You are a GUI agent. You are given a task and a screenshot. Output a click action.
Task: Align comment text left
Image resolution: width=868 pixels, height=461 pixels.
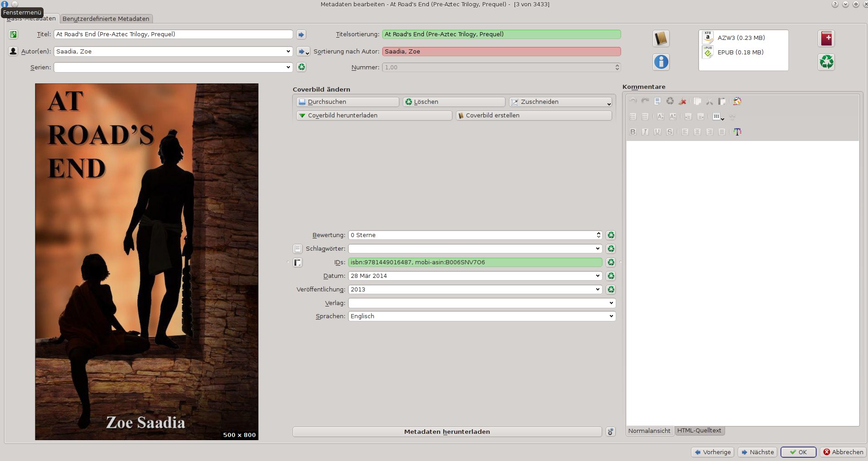point(685,132)
